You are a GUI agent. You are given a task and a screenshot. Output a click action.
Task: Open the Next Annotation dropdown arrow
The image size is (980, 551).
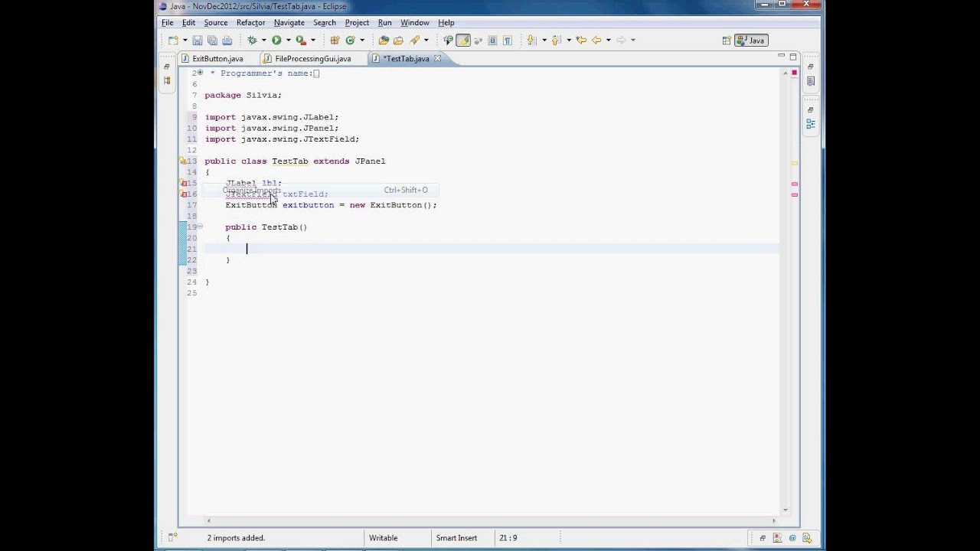[544, 40]
